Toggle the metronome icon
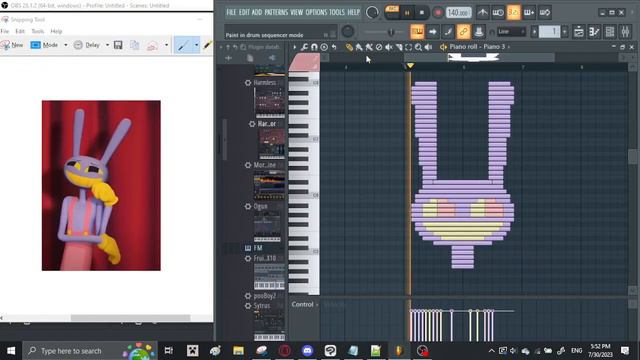 pyautogui.click(x=482, y=13)
